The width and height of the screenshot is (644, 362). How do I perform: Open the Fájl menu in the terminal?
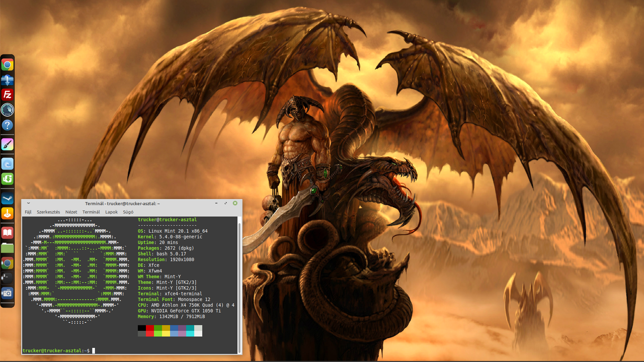pos(28,212)
